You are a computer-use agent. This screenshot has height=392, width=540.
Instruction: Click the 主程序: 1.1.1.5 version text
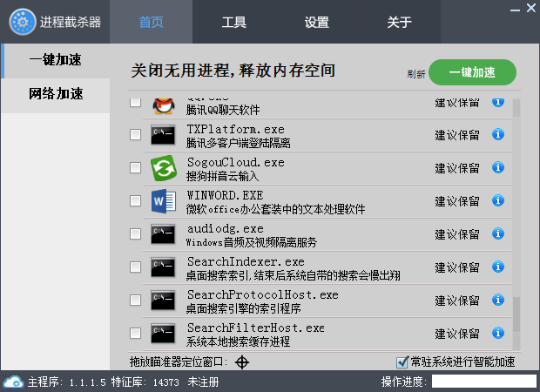click(x=67, y=382)
